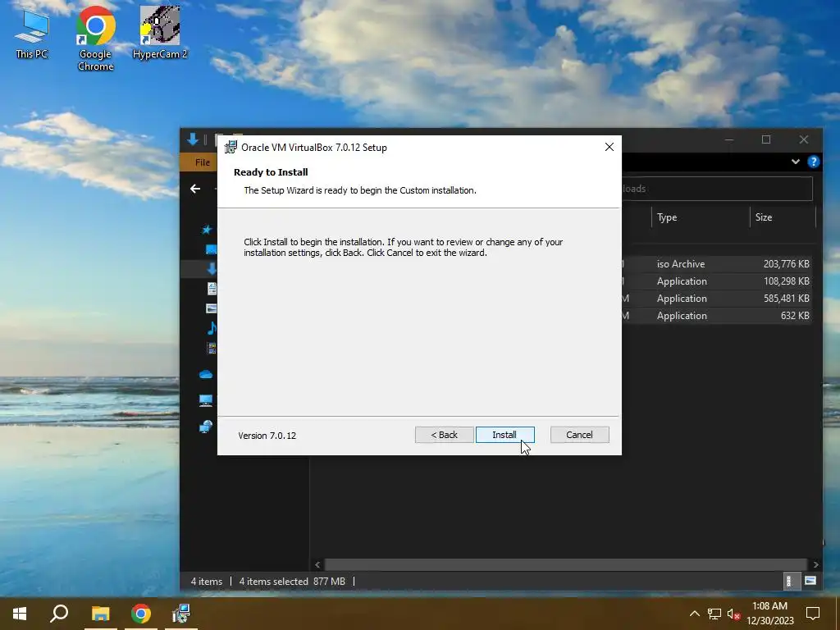Select the Google Chrome desktop shortcut
Screen dimensions: 840x630
(x=95, y=39)
